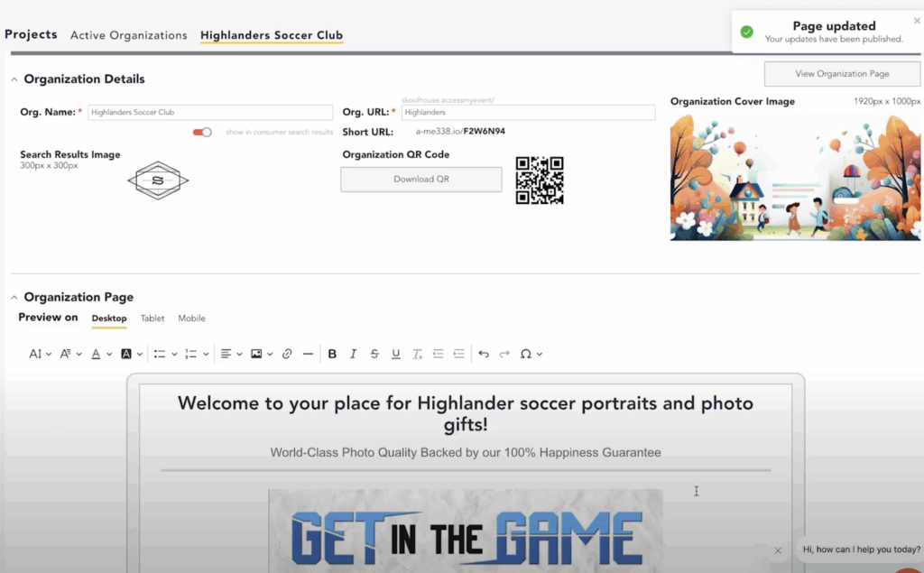Toggle show in consumer search results
924x573 pixels.
(200, 131)
